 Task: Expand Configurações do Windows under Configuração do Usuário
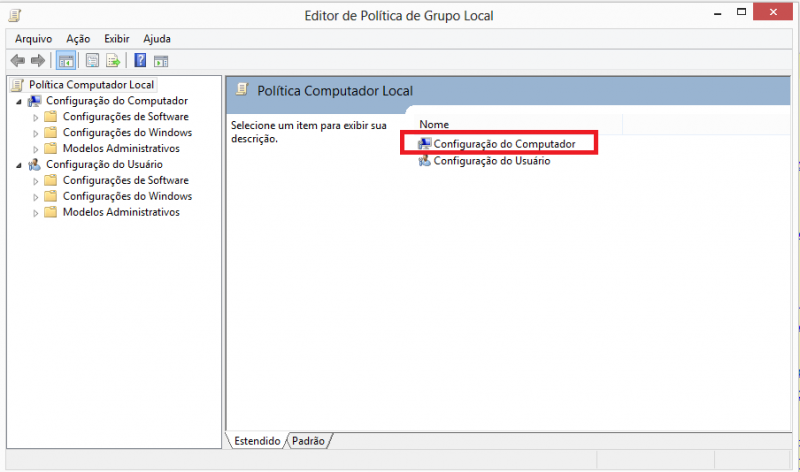(36, 197)
